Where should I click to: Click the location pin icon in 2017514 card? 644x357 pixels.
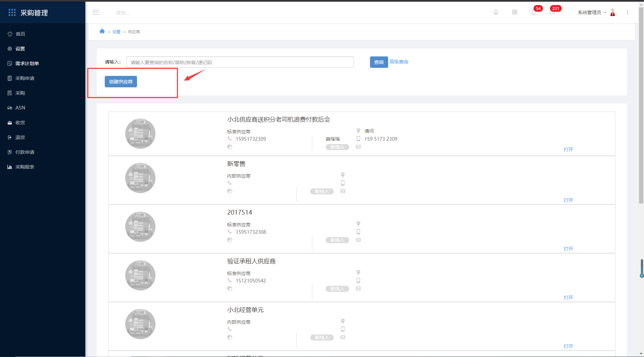358,224
